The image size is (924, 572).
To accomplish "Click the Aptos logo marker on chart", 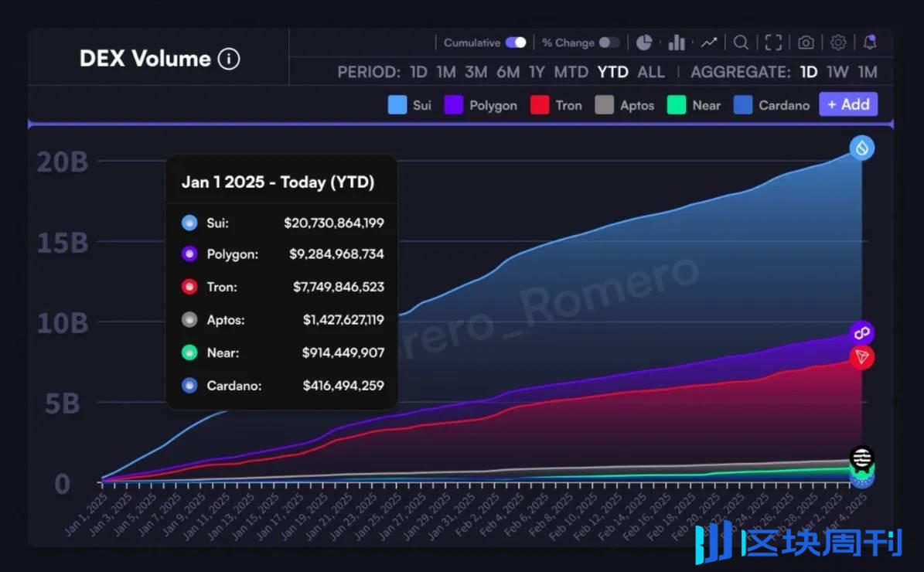I will pos(861,458).
